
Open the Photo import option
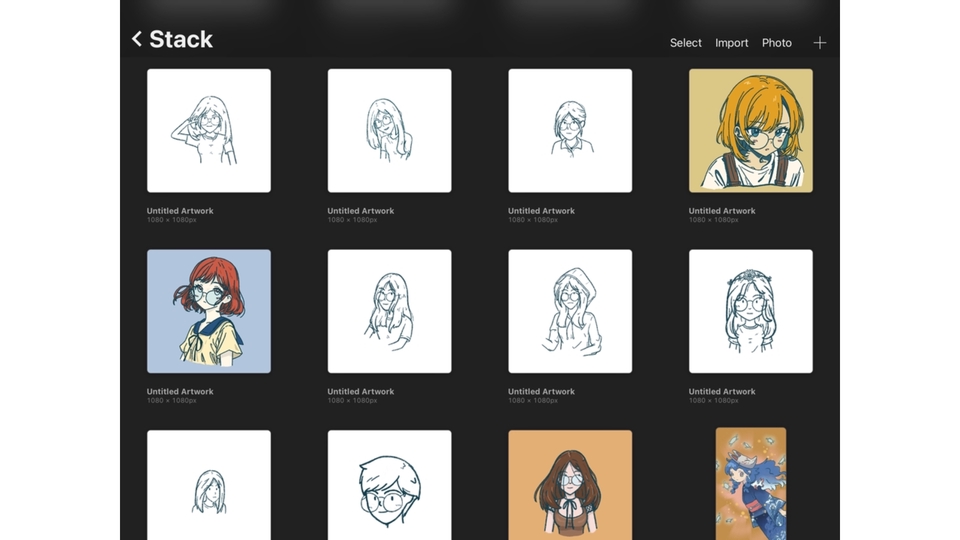coord(776,43)
